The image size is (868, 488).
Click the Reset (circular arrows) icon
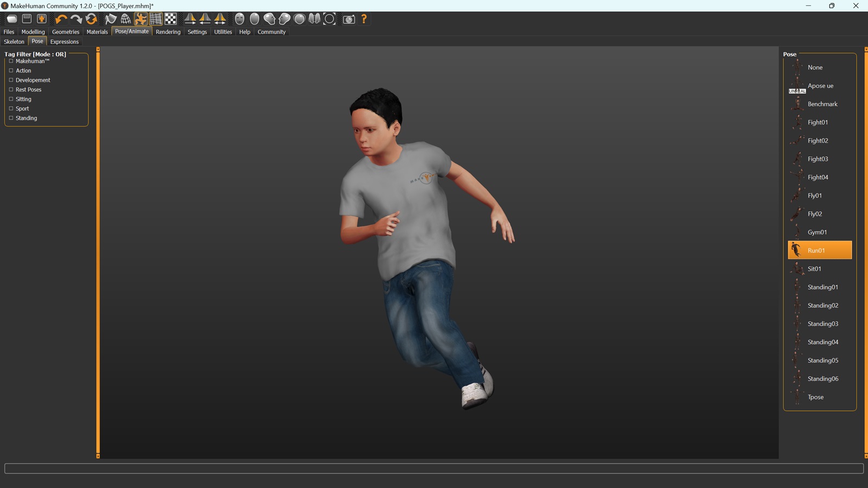(91, 19)
